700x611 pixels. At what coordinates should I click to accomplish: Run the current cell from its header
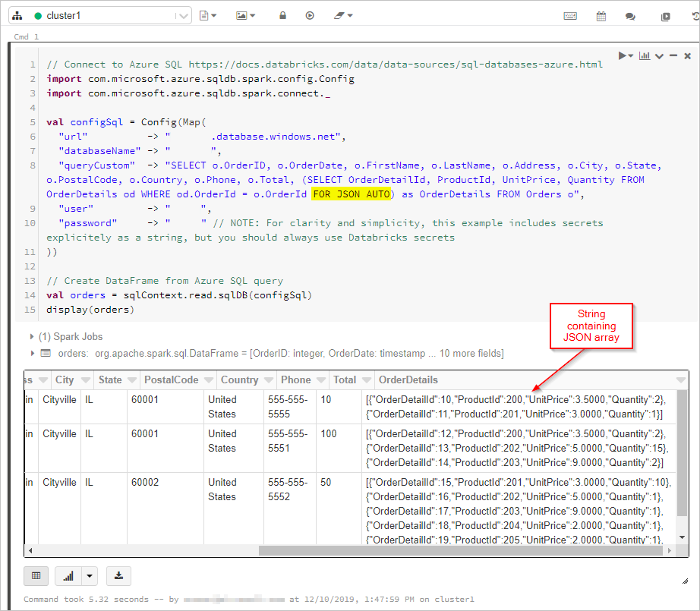620,55
